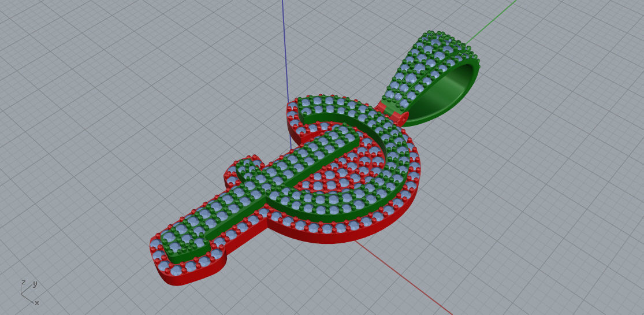Click the world axes icon in the viewport corner
The image size is (644, 315).
tap(29, 292)
